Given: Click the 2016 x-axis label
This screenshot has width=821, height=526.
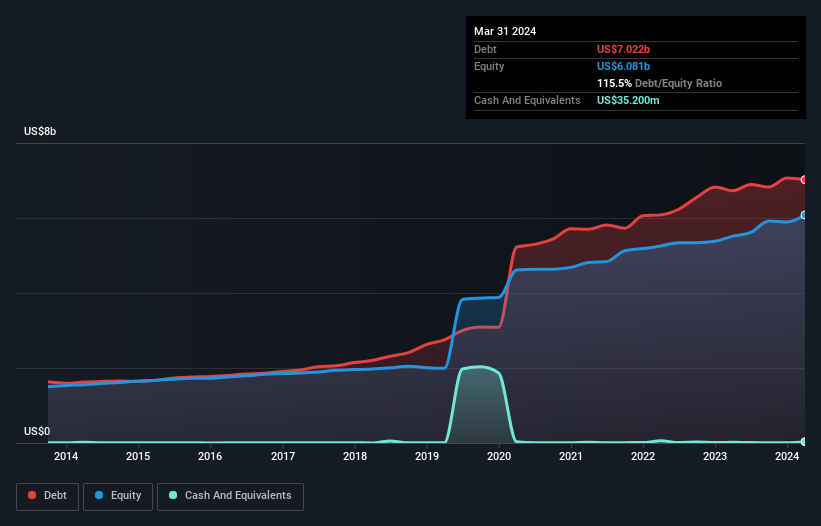Looking at the screenshot, I should (210, 456).
